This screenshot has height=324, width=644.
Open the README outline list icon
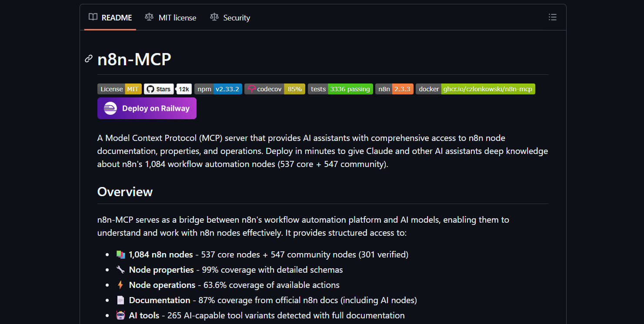(x=552, y=17)
